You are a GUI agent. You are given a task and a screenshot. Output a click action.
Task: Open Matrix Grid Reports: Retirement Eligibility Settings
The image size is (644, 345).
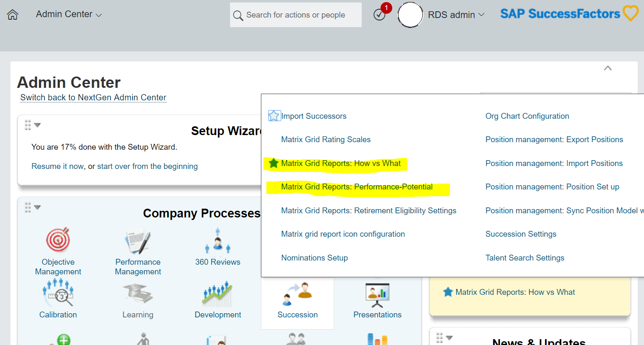tap(368, 211)
